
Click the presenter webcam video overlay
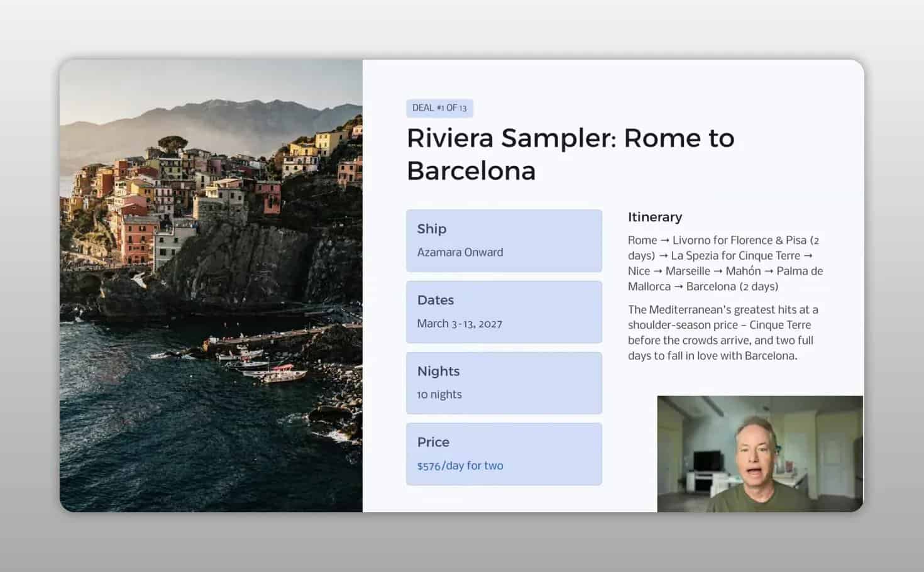point(760,454)
